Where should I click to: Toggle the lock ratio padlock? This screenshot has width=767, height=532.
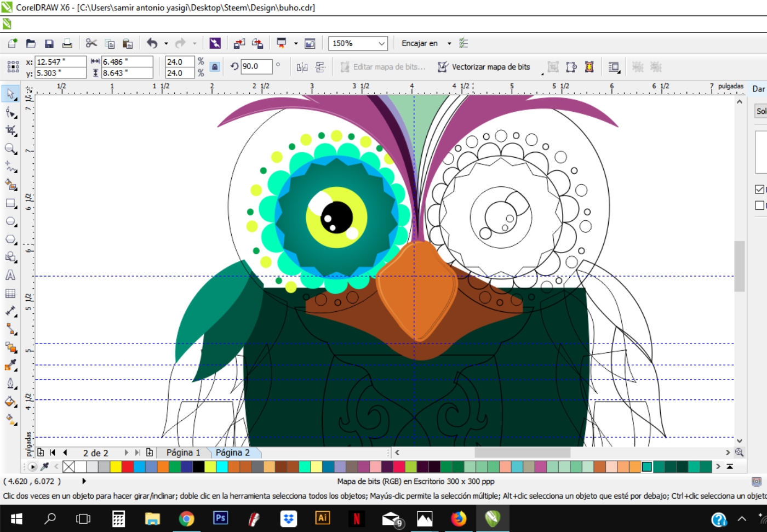point(215,67)
